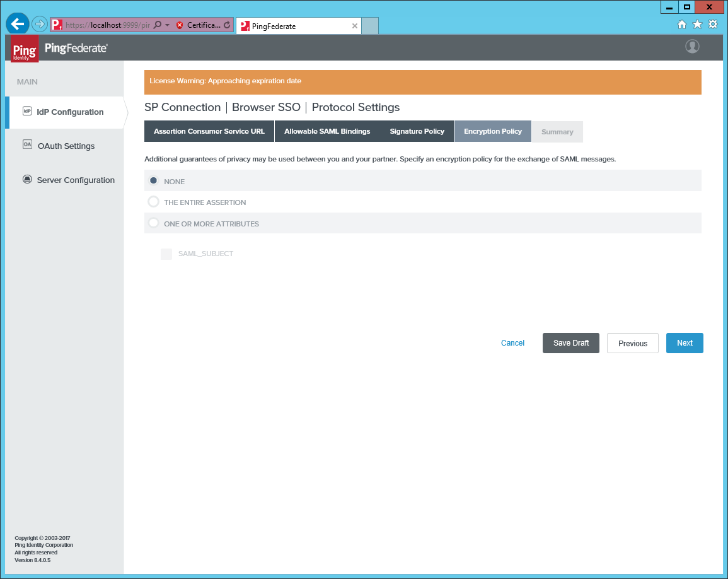Minimize the browser window
The width and height of the screenshot is (728, 579).
(669, 8)
